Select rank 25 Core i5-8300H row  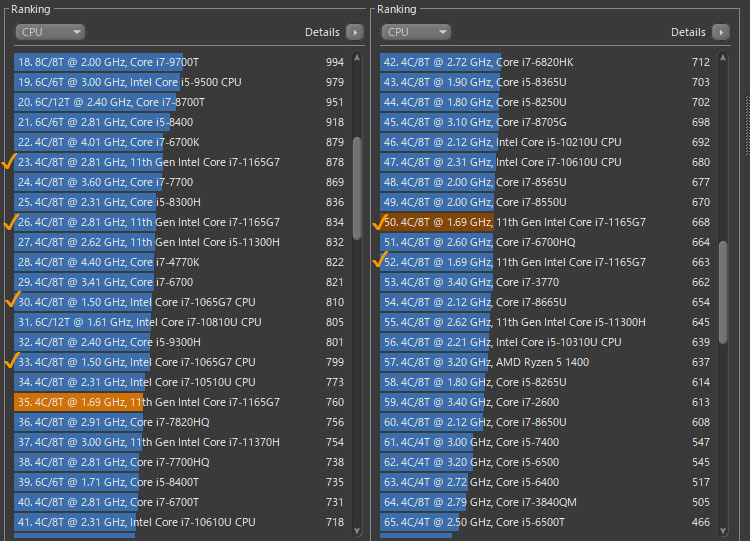click(179, 202)
